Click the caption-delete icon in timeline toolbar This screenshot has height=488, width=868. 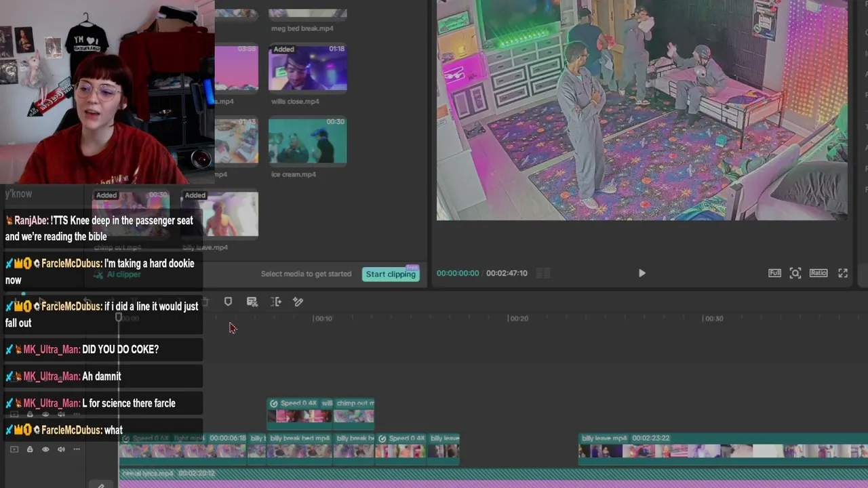(252, 302)
